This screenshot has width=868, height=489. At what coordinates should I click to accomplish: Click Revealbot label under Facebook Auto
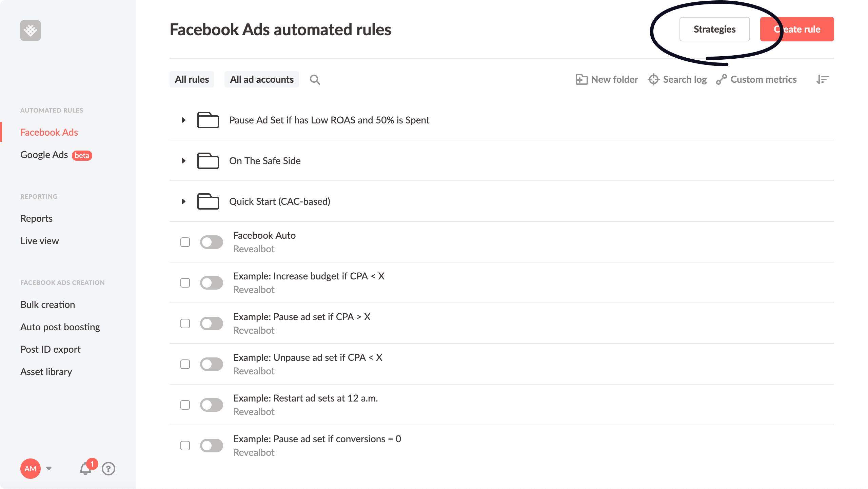254,249
